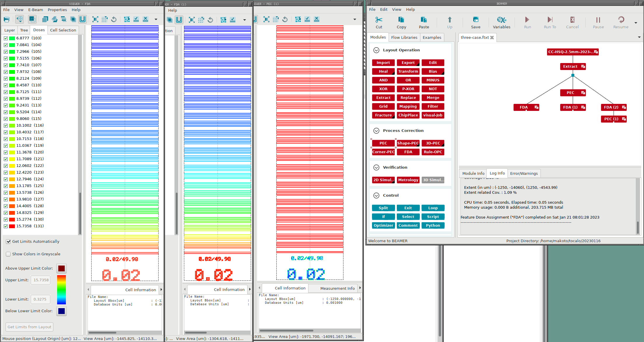Click the network measurement icon in FDA viewer

coord(127,20)
